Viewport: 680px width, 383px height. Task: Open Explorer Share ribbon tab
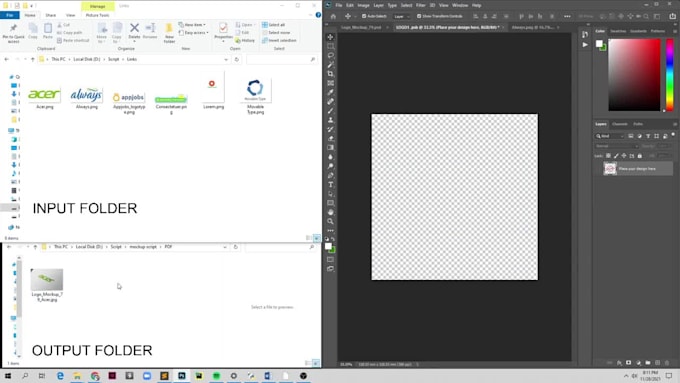pyautogui.click(x=51, y=15)
